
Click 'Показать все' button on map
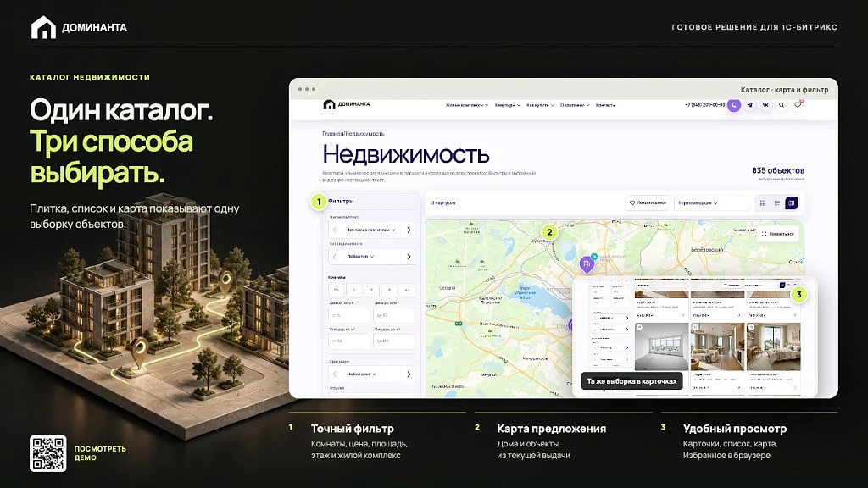(778, 234)
